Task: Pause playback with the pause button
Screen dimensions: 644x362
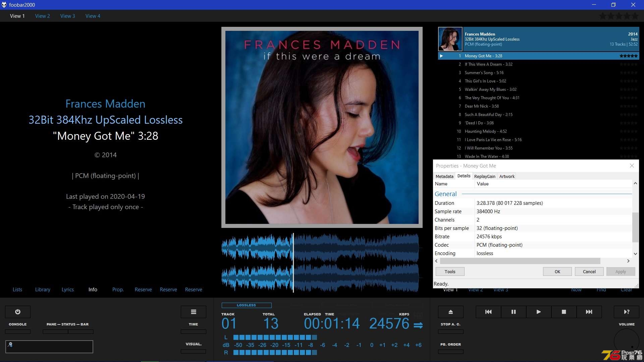Action: click(514, 312)
